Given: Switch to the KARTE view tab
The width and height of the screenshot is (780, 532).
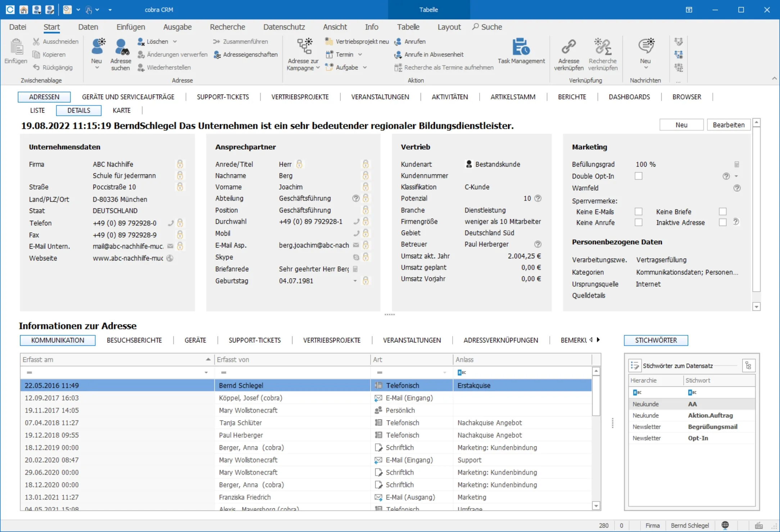Looking at the screenshot, I should point(122,111).
